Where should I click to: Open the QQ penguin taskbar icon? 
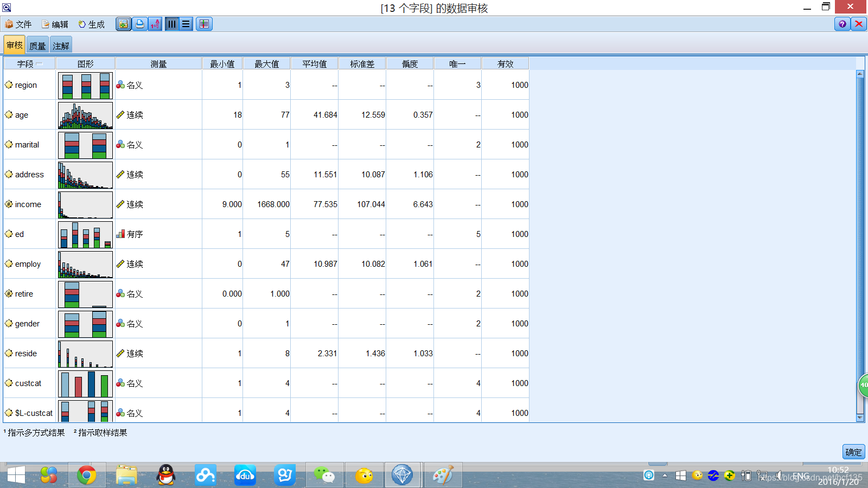coord(165,476)
